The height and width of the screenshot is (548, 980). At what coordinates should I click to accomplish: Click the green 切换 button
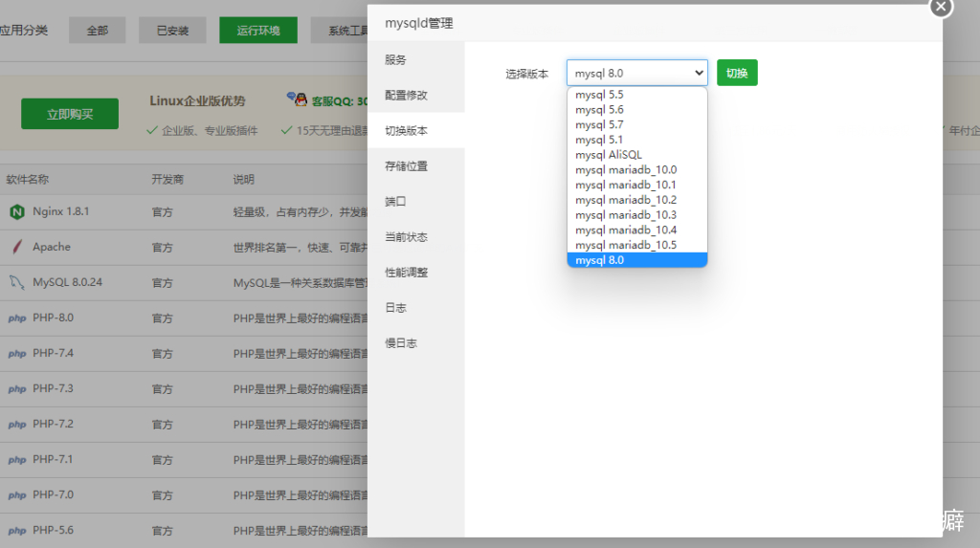point(737,73)
